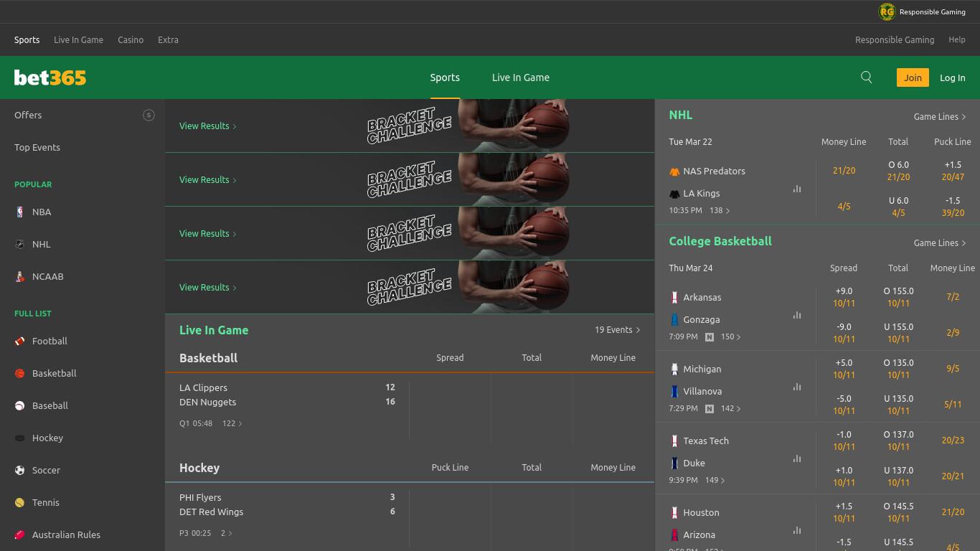Select NAS Predators money line 21/20
The width and height of the screenshot is (980, 551).
844,171
